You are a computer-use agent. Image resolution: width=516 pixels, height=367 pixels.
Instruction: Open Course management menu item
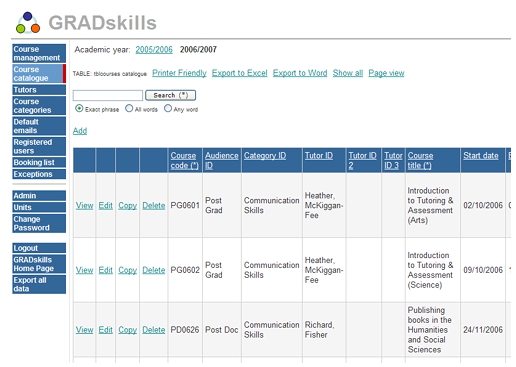point(39,53)
